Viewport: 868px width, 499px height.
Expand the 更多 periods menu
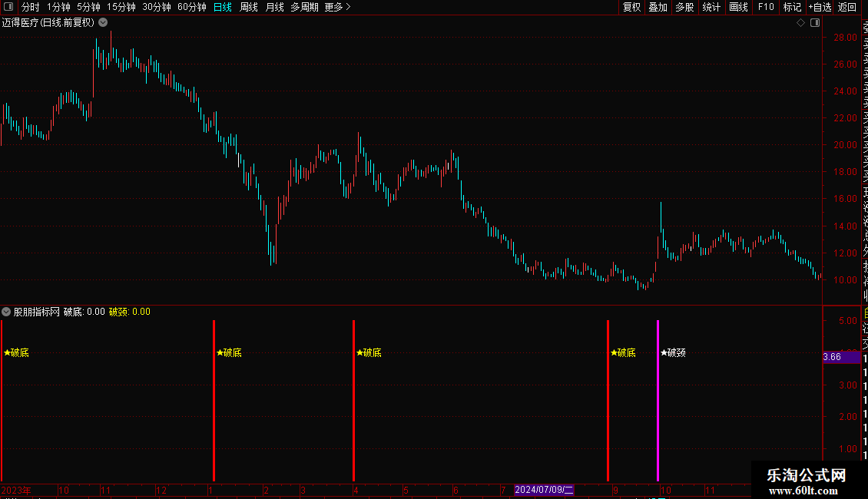[338, 7]
